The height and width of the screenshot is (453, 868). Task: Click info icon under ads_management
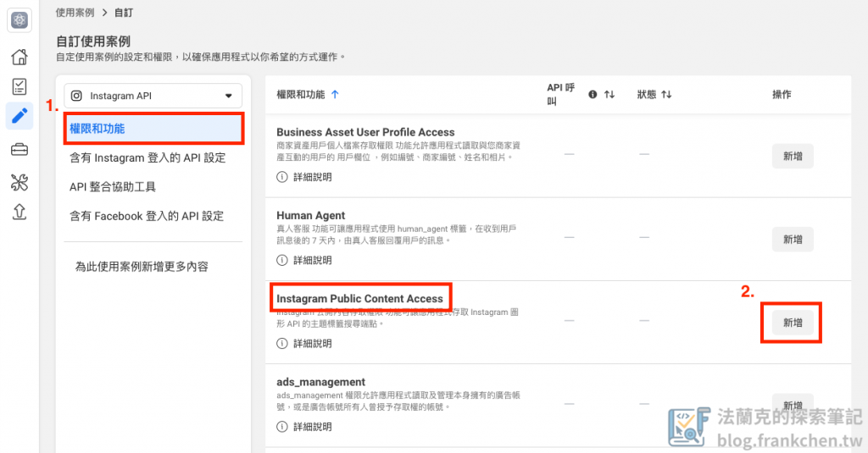[281, 427]
